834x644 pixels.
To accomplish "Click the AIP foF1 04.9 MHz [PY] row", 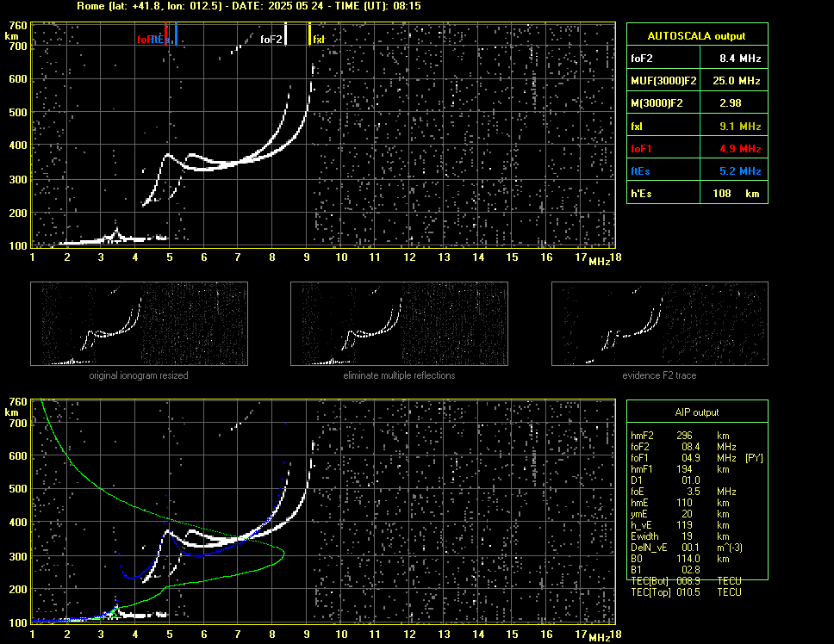I will pos(697,458).
